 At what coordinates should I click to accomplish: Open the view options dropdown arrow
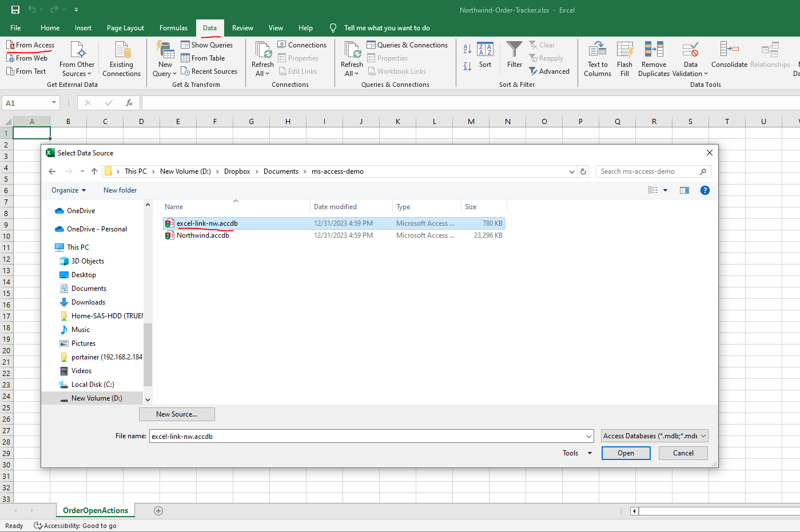665,190
